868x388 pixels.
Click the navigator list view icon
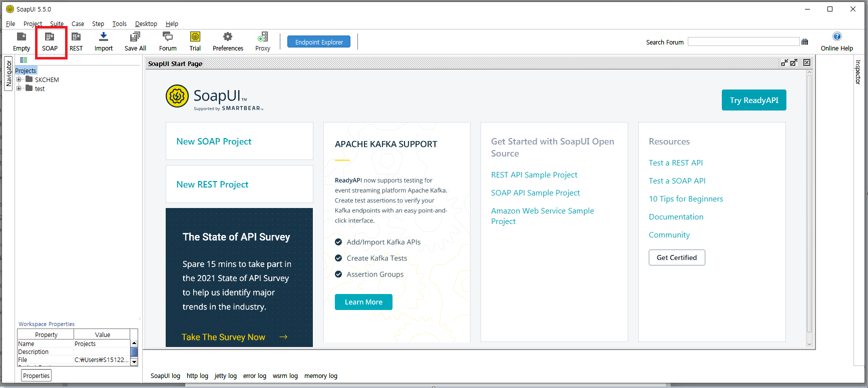[x=24, y=60]
